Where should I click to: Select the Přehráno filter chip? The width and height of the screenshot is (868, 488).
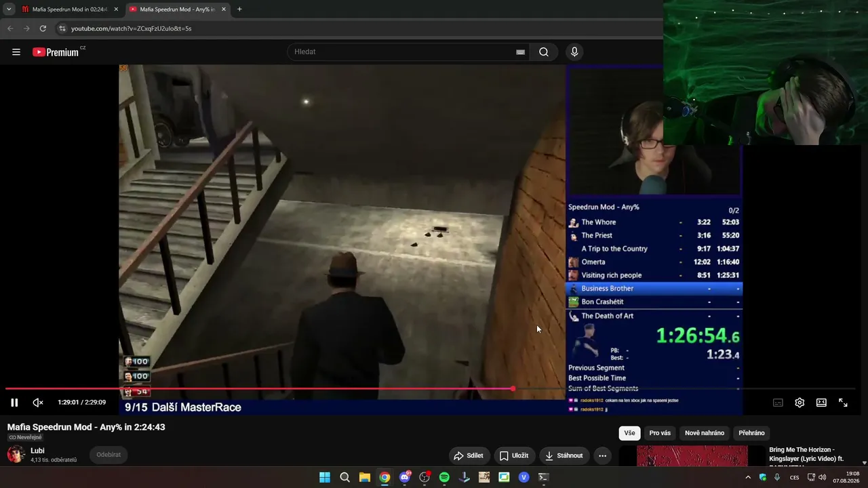click(751, 433)
